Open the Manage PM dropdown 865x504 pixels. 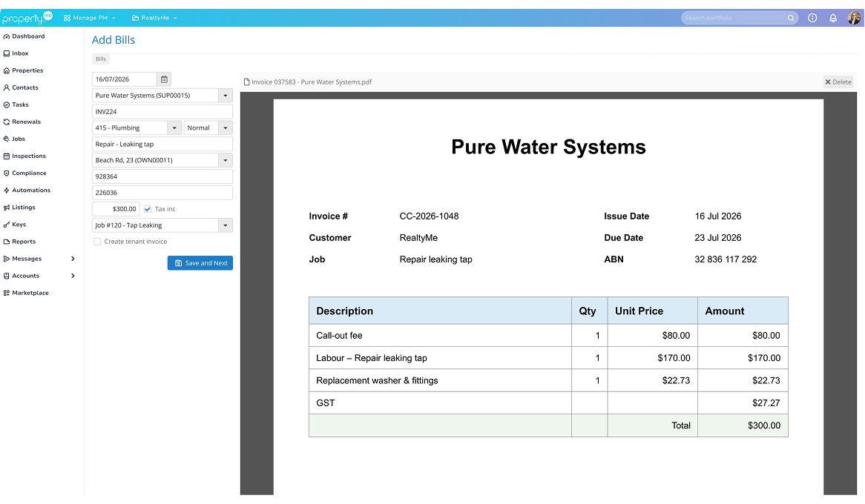[90, 19]
